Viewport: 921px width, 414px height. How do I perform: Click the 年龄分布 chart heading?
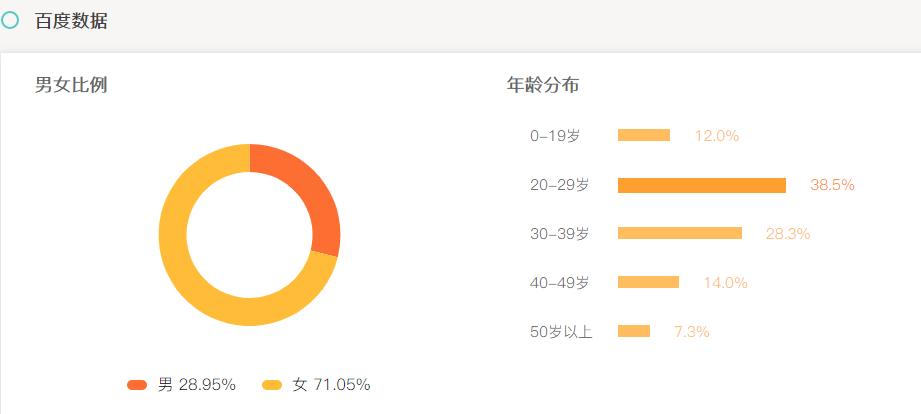point(543,85)
